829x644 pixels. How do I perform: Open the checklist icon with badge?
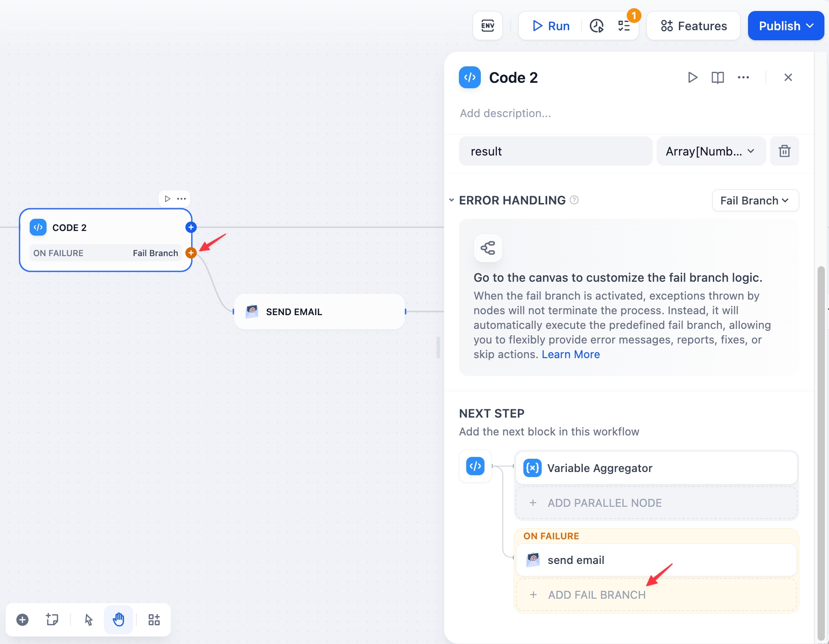(x=624, y=26)
